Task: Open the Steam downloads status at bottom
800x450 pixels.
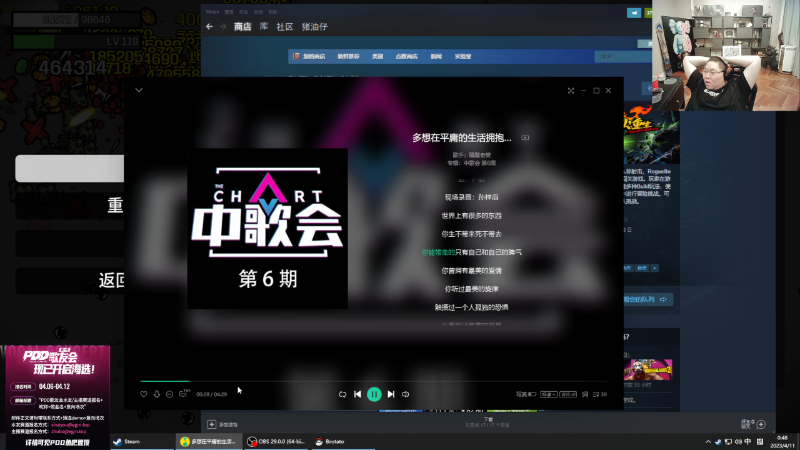Action: [x=488, y=422]
